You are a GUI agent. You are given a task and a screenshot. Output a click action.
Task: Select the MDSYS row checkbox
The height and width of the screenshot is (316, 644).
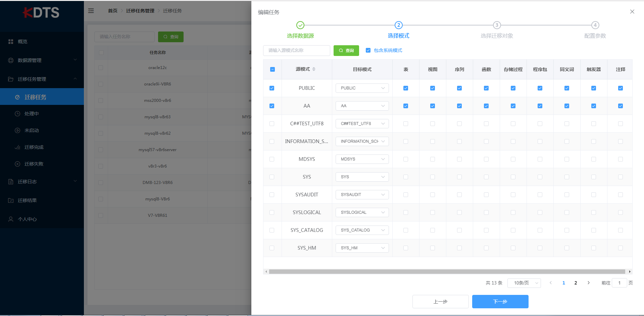coord(272,159)
